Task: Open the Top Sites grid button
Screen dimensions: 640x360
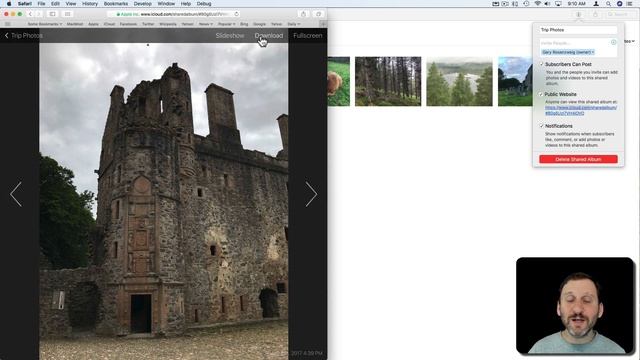Action: pos(68,14)
